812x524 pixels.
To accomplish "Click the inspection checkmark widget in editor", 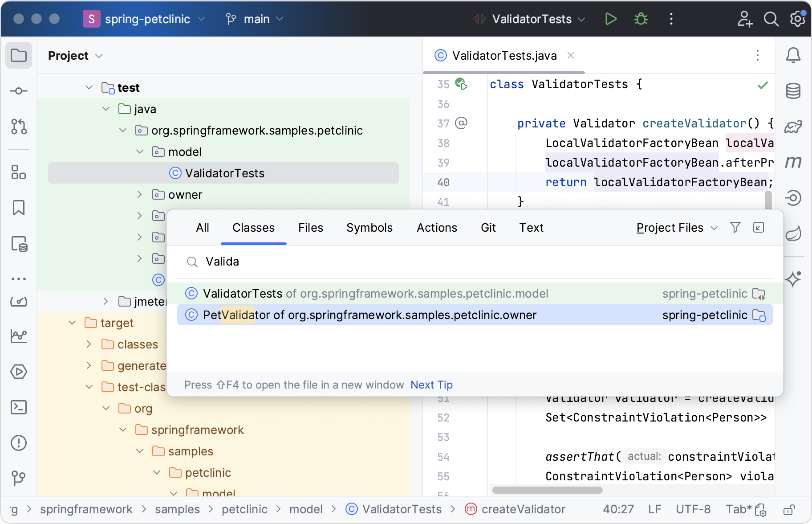I will tap(763, 85).
